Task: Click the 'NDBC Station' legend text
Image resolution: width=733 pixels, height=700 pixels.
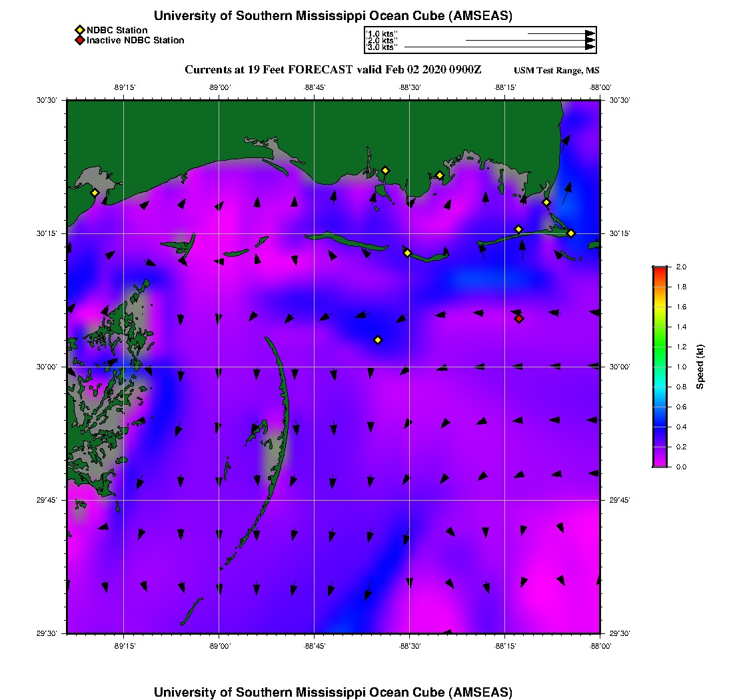Action: click(117, 31)
